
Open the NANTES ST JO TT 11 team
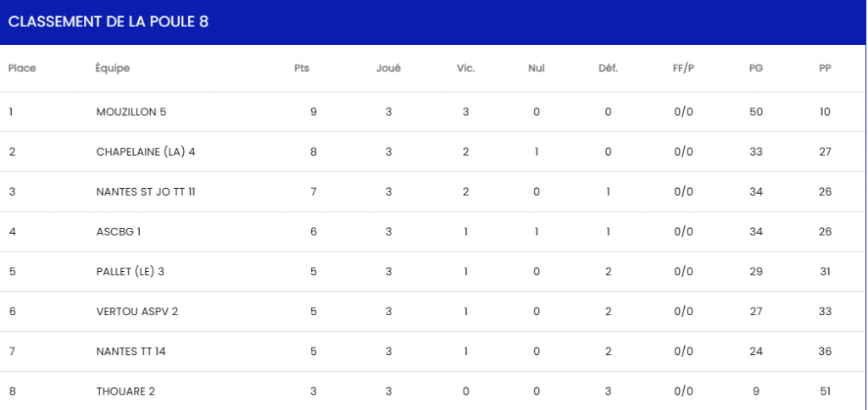(146, 191)
